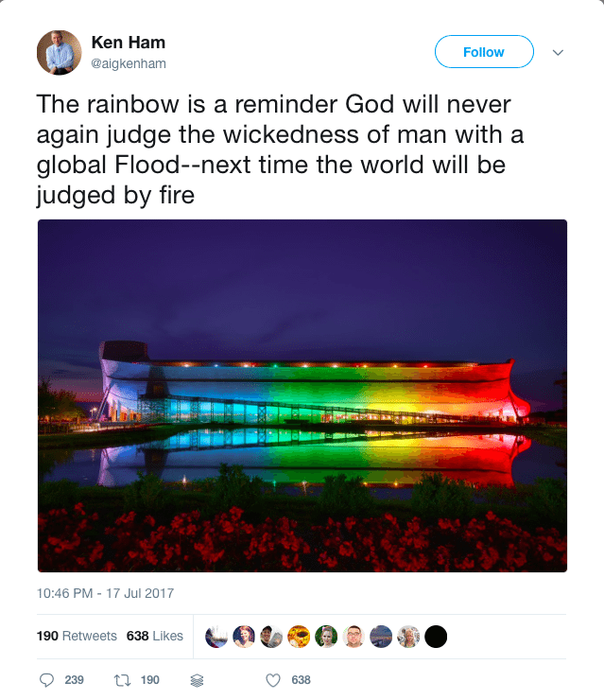Open the rainbow-lit Ark photo
604x700 pixels.
(x=302, y=395)
